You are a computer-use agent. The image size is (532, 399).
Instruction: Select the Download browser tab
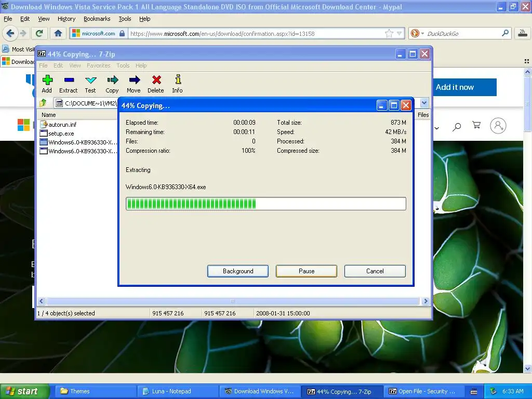[x=18, y=61]
